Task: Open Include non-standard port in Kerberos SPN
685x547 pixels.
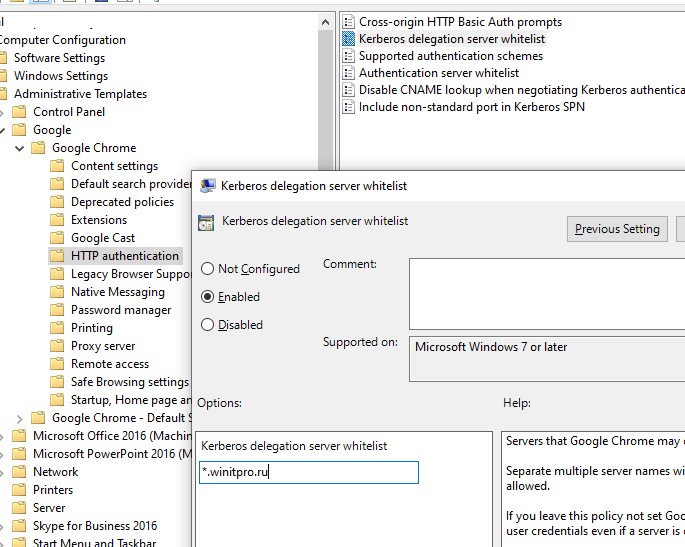Action: click(x=471, y=107)
